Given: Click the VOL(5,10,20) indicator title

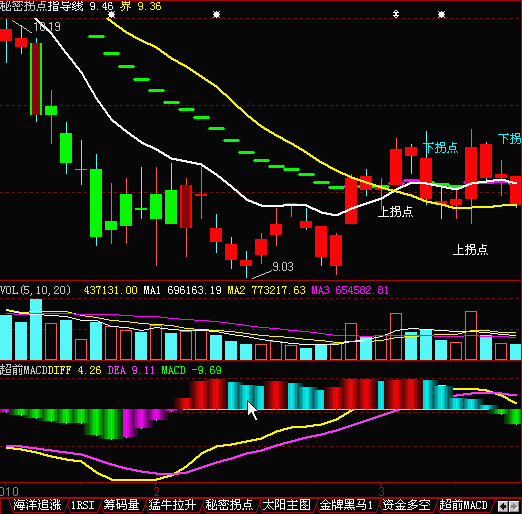Looking at the screenshot, I should click(x=35, y=290).
